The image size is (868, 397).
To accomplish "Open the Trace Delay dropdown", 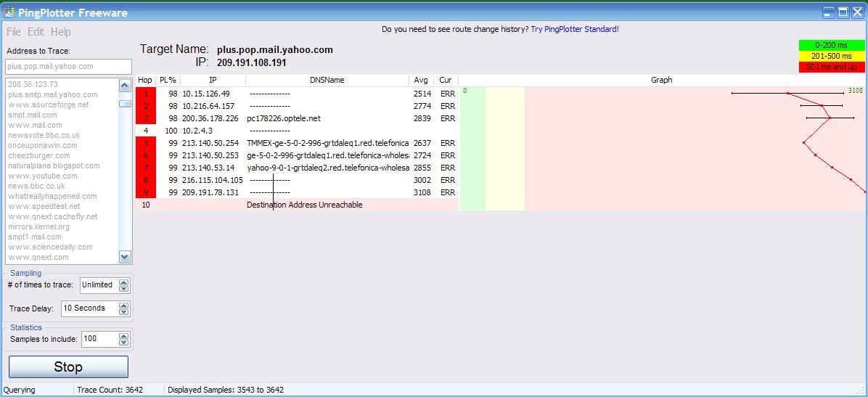I will 125,308.
